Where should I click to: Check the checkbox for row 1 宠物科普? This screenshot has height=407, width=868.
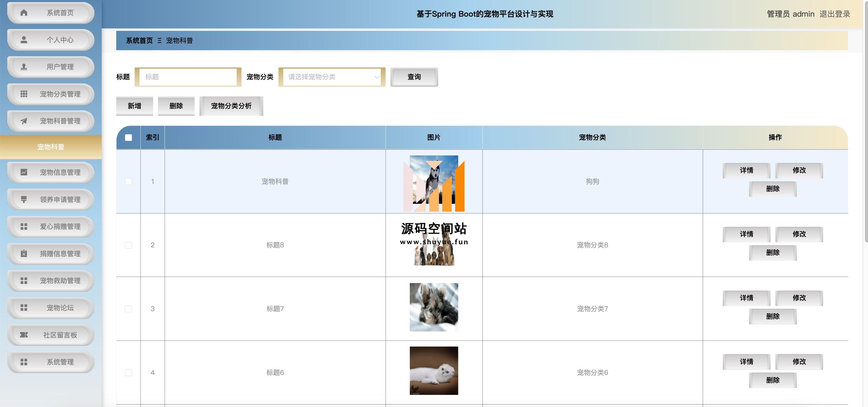[128, 181]
